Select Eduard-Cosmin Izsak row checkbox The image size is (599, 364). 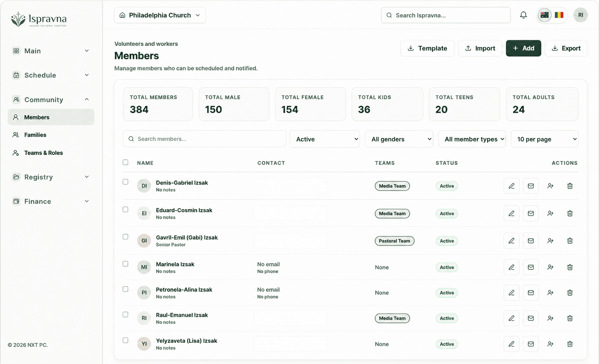click(x=126, y=210)
